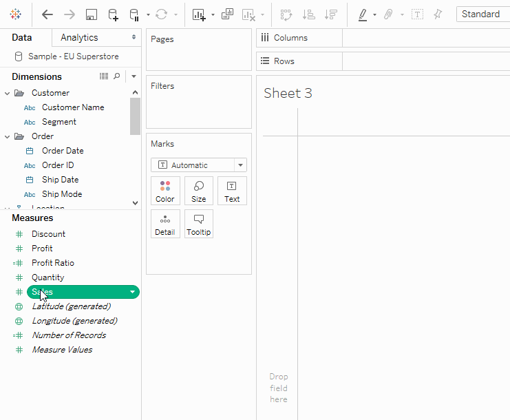Click the search icon in Dimensions header
The width and height of the screenshot is (510, 420).
(x=117, y=76)
